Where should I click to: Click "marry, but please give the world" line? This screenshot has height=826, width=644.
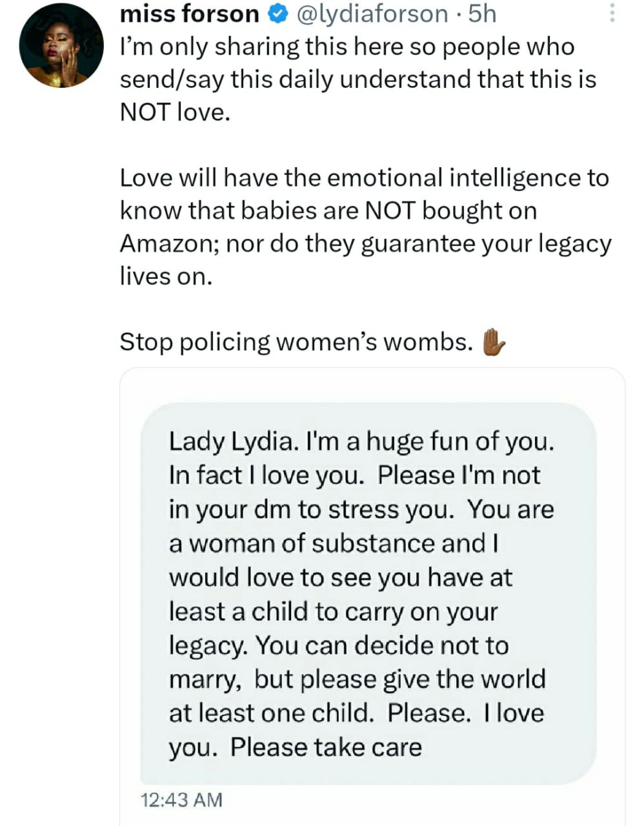(357, 680)
